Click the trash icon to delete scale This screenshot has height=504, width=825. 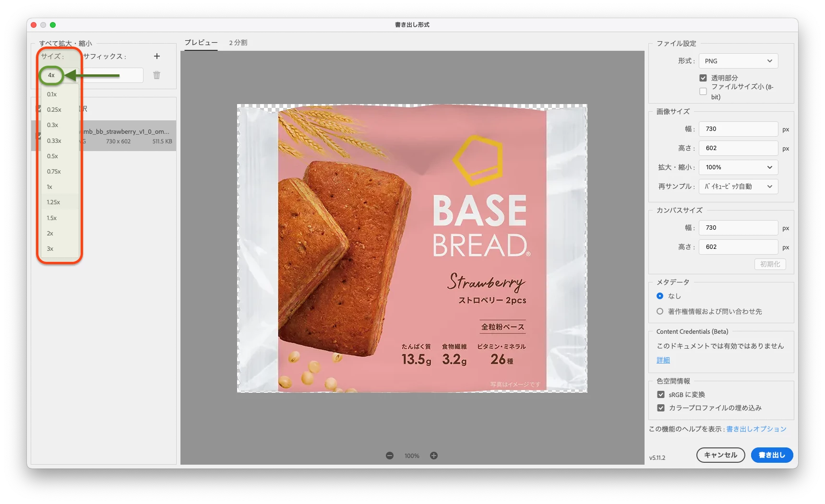(156, 75)
